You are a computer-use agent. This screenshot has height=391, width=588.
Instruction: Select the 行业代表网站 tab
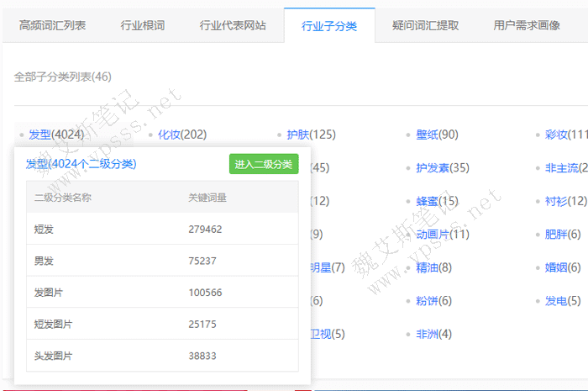233,26
